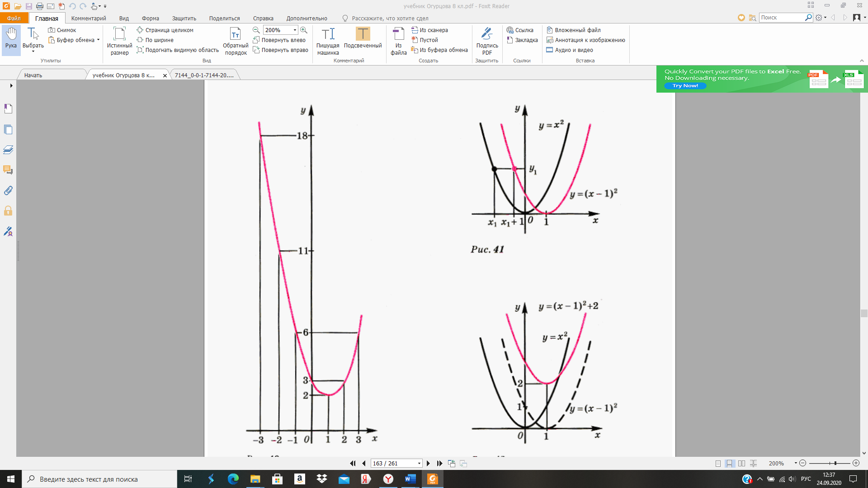Open Microsoft Edge from the taskbar
Screen dimensions: 868x488
233,479
